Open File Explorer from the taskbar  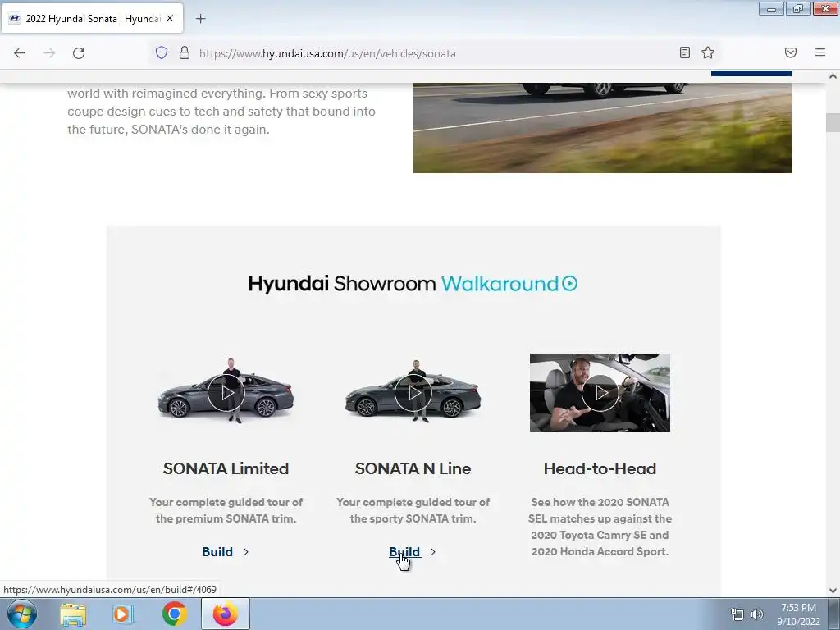click(x=73, y=614)
